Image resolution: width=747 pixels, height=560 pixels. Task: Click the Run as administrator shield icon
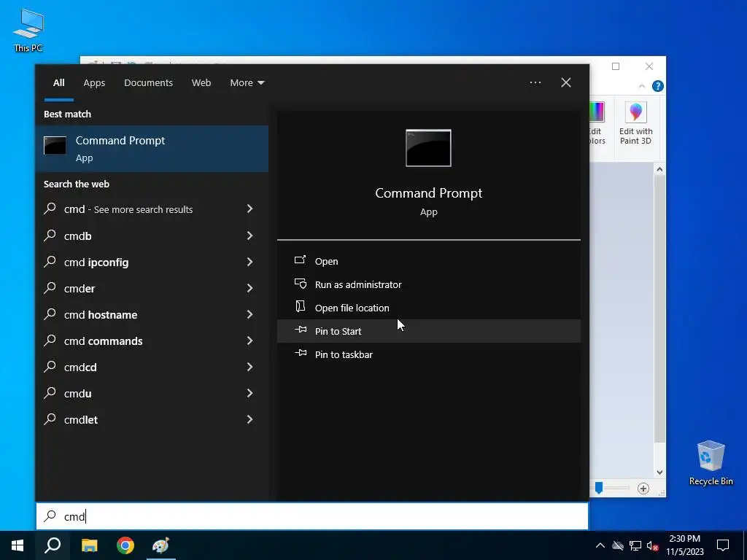(300, 284)
